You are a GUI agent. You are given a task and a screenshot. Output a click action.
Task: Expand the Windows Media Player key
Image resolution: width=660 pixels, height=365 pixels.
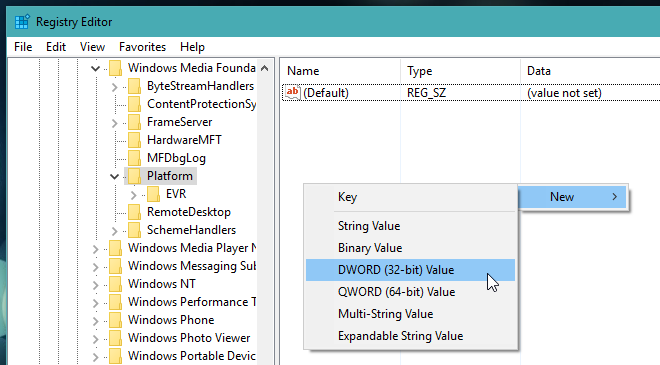point(96,249)
